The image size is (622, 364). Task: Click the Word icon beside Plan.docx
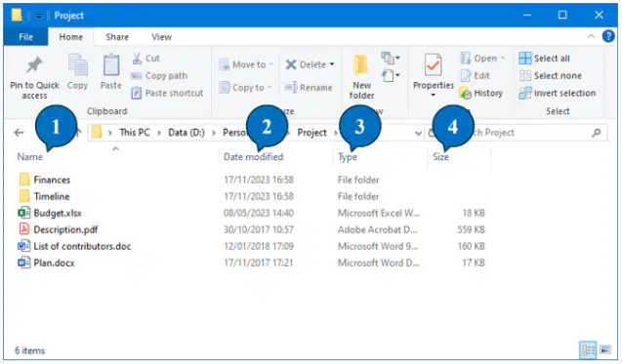(x=23, y=263)
